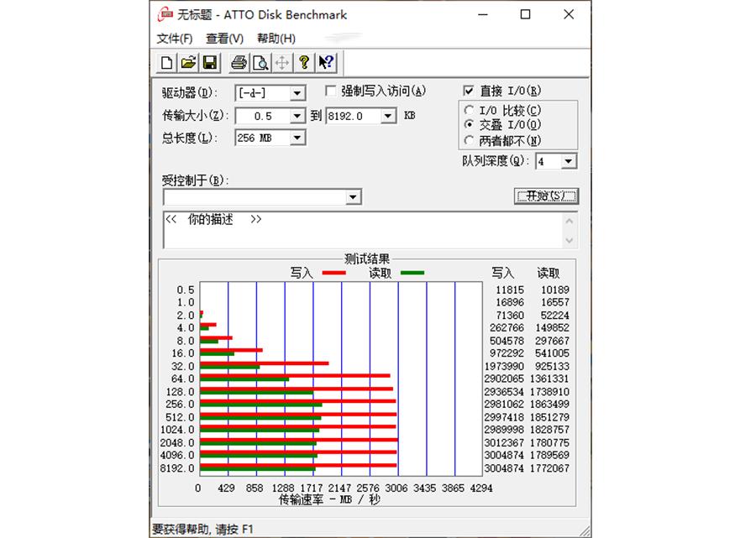756x538 pixels.
Task: Toggle the 直接 I/O checkbox
Action: (x=470, y=91)
